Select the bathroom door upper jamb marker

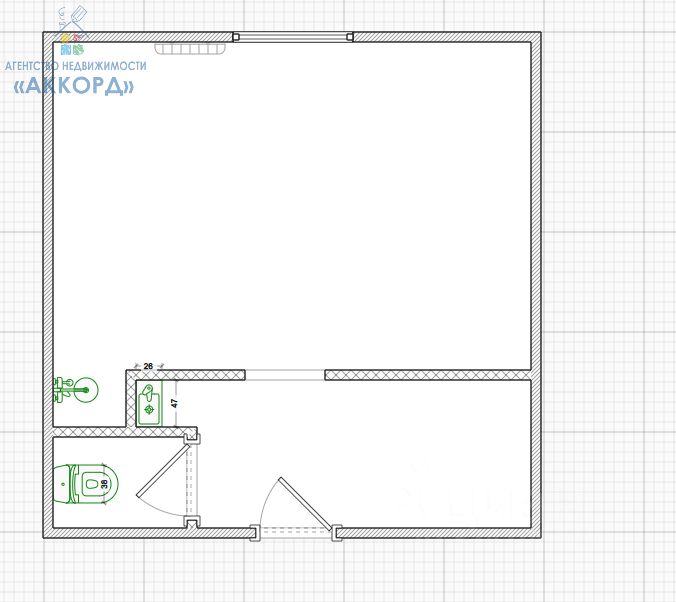[x=192, y=439]
